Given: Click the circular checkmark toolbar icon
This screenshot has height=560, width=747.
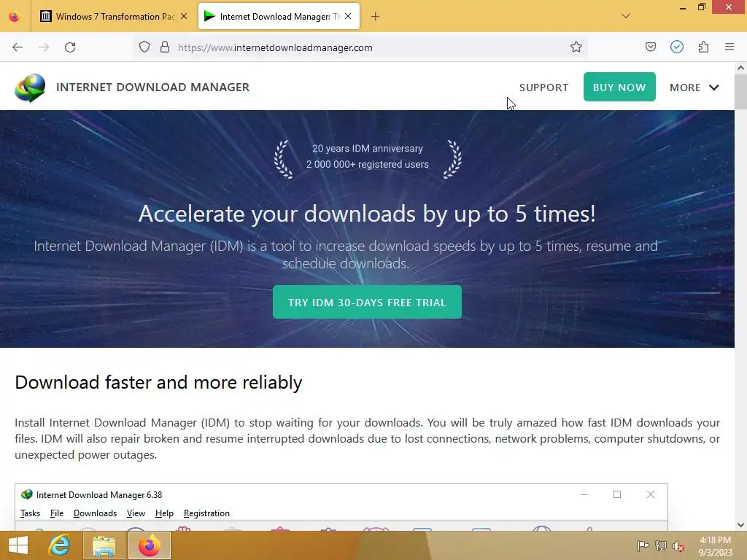Looking at the screenshot, I should [x=676, y=47].
